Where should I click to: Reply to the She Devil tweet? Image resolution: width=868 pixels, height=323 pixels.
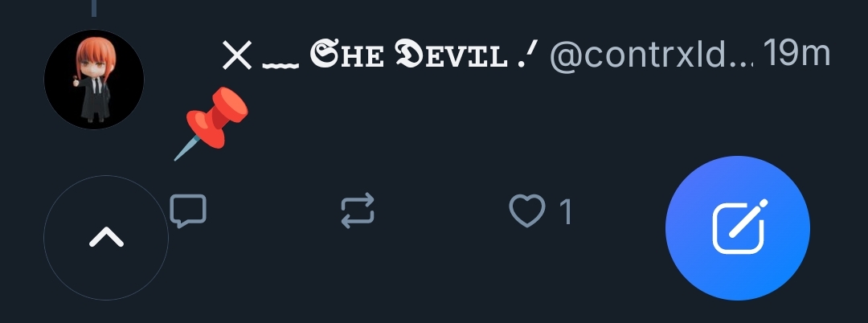[x=189, y=211]
